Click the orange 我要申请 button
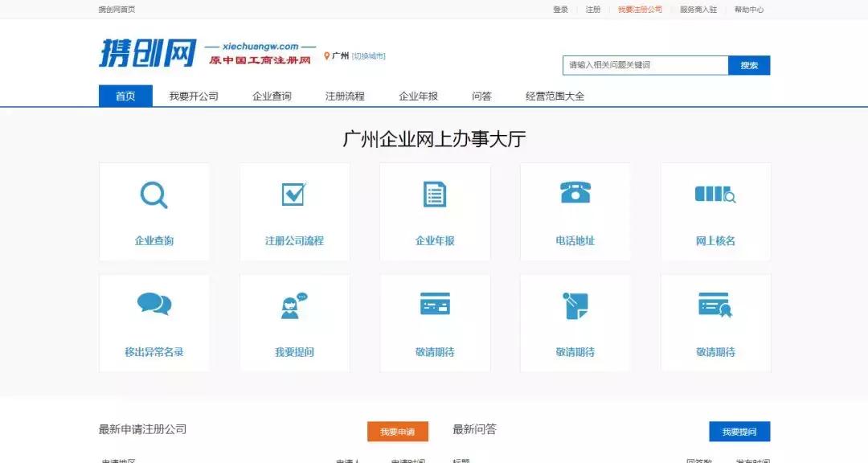 [x=398, y=431]
